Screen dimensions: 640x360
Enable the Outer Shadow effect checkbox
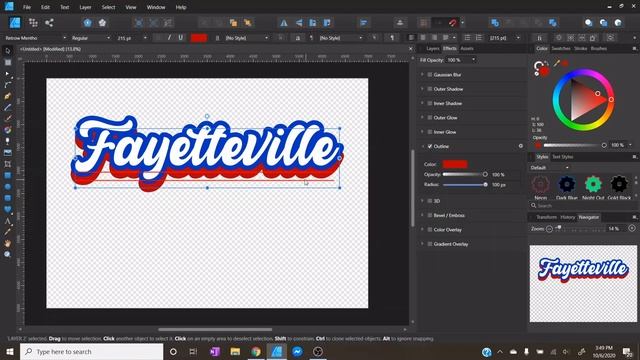[x=429, y=89]
